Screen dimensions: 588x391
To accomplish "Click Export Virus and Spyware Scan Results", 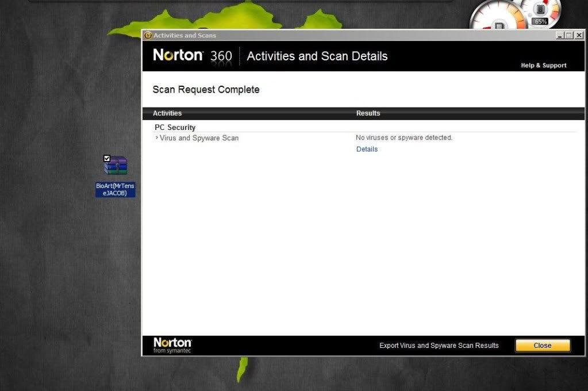I will tap(439, 345).
